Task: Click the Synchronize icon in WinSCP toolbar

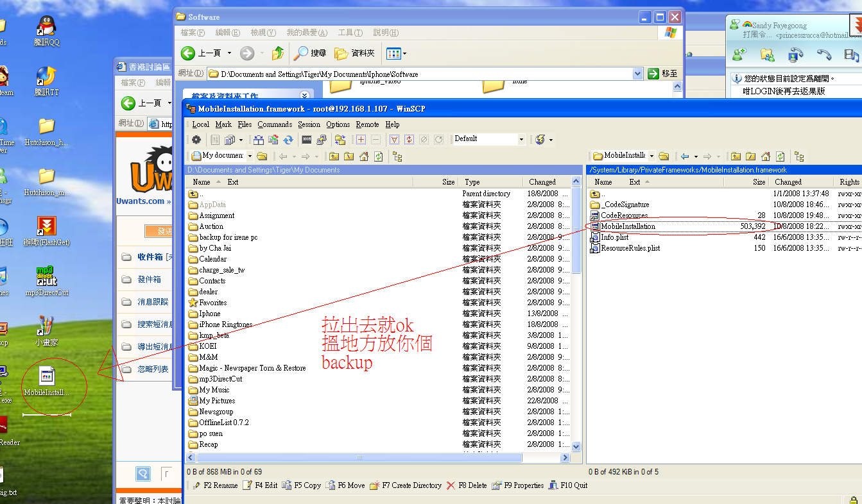Action: click(x=288, y=139)
